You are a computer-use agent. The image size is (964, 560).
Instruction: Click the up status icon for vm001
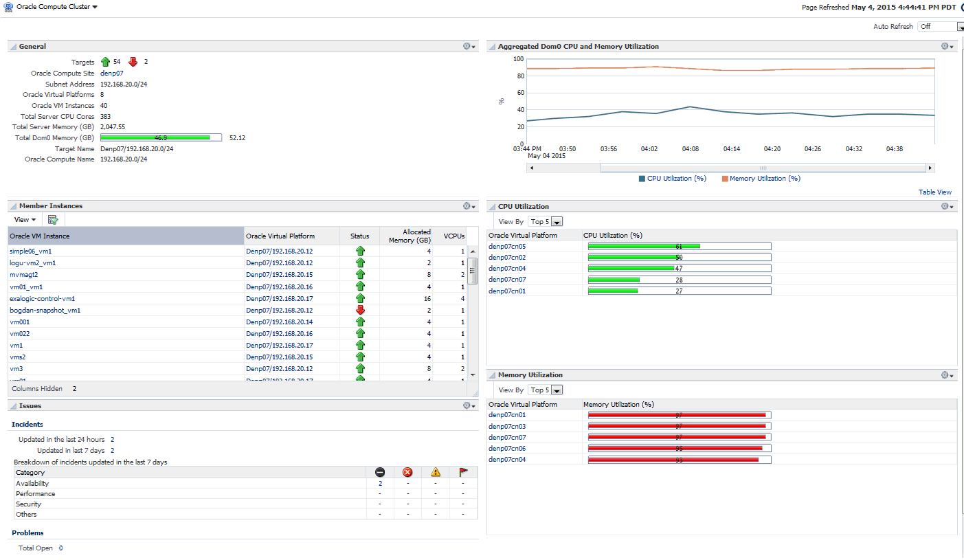click(360, 322)
